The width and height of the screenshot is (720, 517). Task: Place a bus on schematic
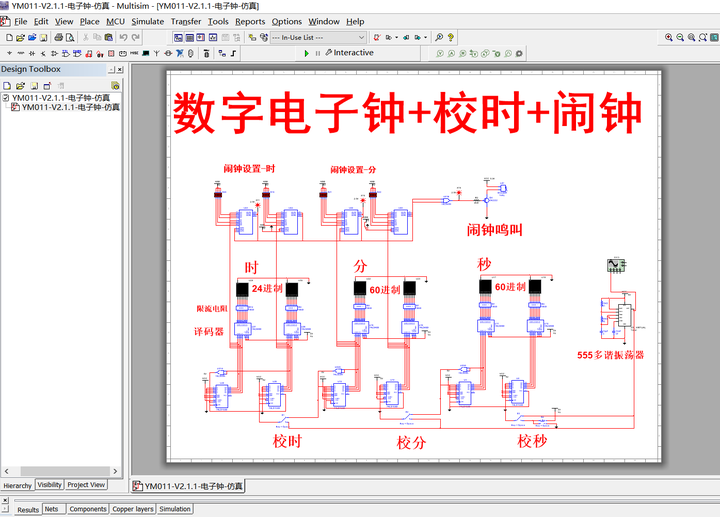click(234, 54)
